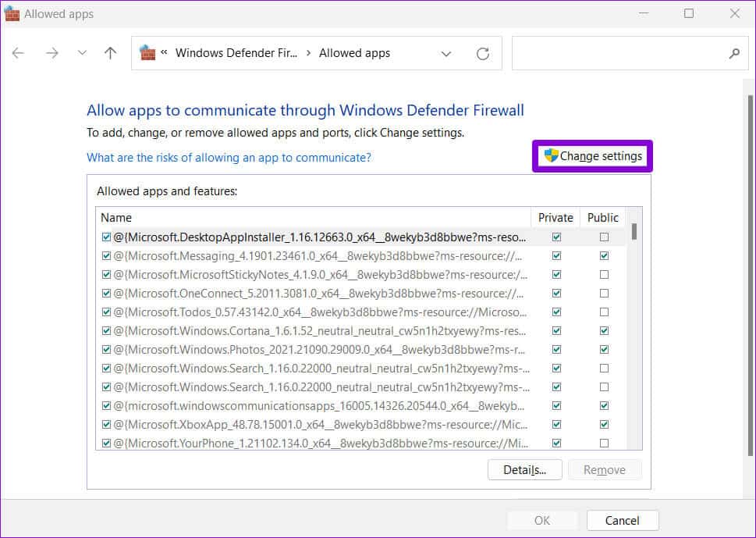This screenshot has width=756, height=538.
Task: Click the Public column header
Action: pos(602,218)
